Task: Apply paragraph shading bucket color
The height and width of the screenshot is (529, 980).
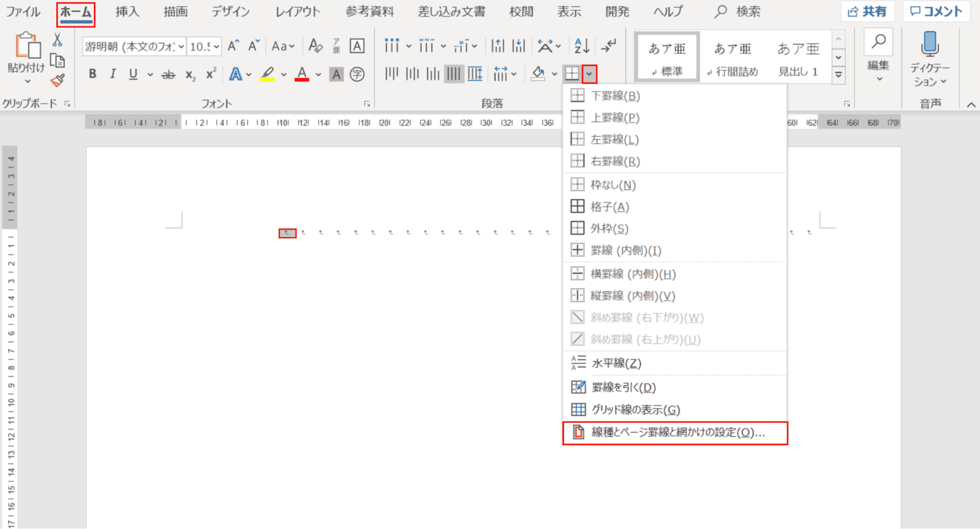Action: [x=538, y=74]
